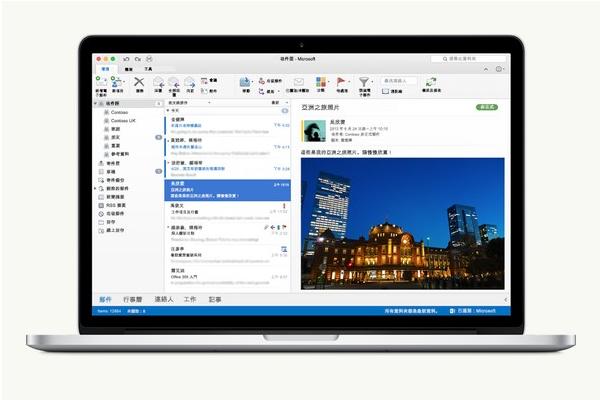This screenshot has width=600, height=400.
Task: Click the Attachment paperclip icon below Meeting
Action: click(x=204, y=91)
